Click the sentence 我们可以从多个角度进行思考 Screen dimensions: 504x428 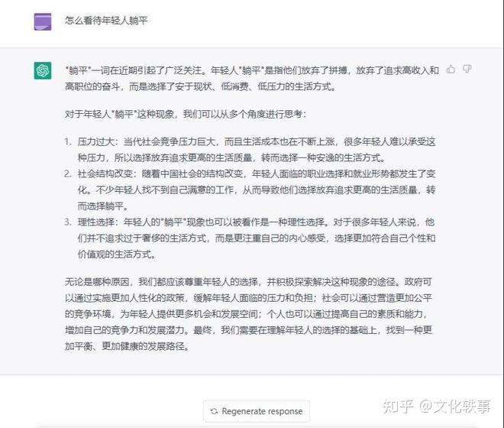pyautogui.click(x=244, y=114)
